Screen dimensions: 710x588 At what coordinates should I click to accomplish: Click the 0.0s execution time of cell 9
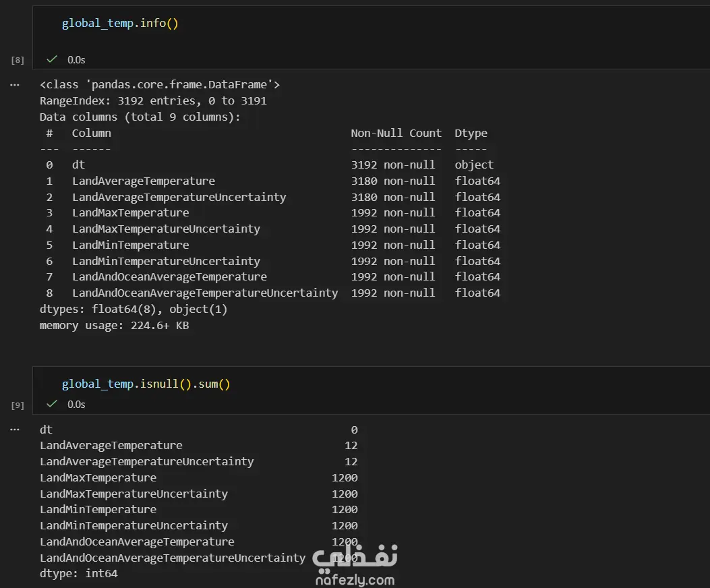[x=76, y=404]
